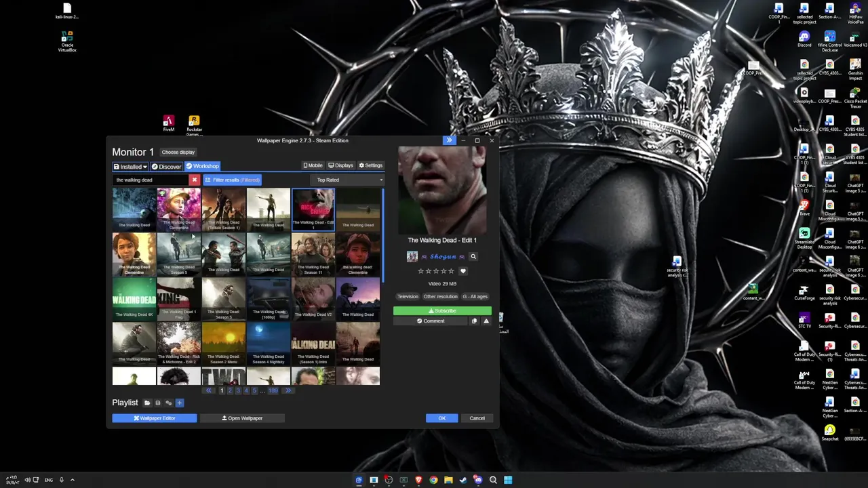Jump to last results page 189
This screenshot has width=868, height=488.
pos(273,391)
